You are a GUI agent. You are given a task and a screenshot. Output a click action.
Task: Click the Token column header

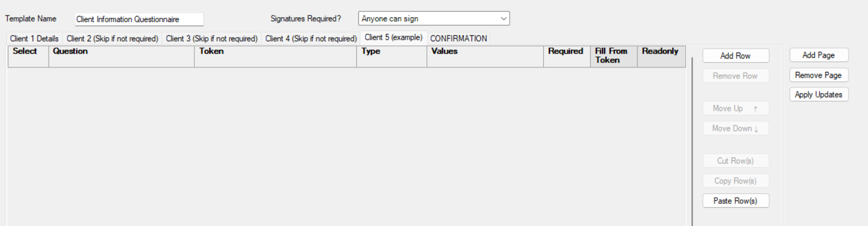coord(275,56)
